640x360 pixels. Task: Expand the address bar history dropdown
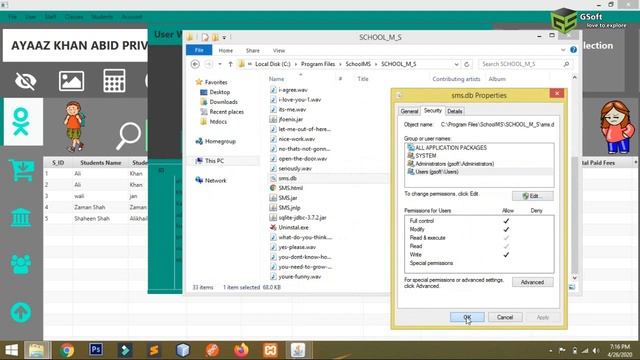point(456,64)
